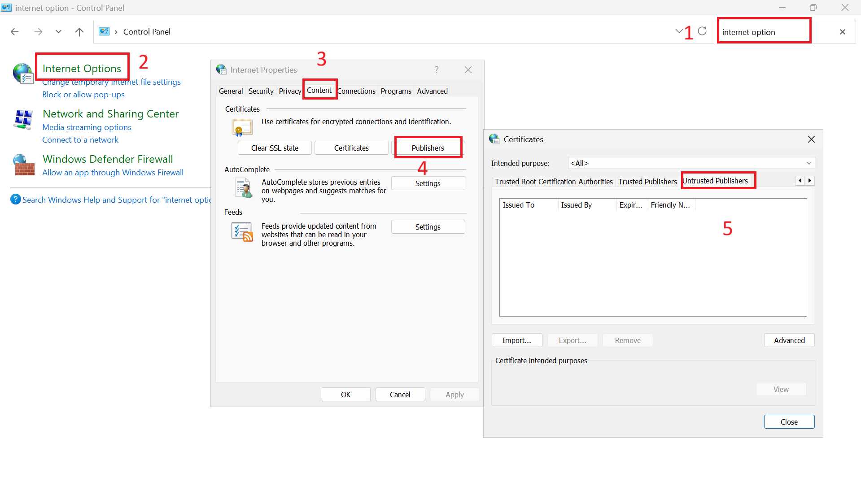Viewport: 861px width, 504px height.
Task: Click the Forward navigation arrow
Action: 38,32
